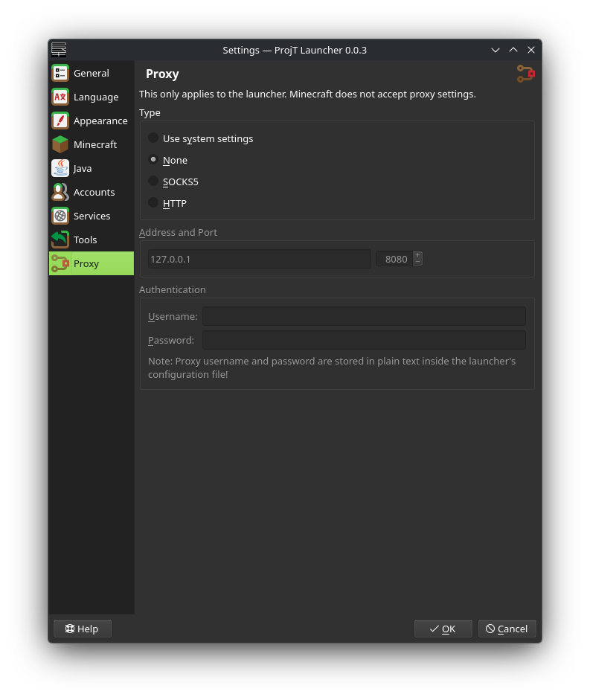Click the Proxy icon in sidebar

pos(60,263)
